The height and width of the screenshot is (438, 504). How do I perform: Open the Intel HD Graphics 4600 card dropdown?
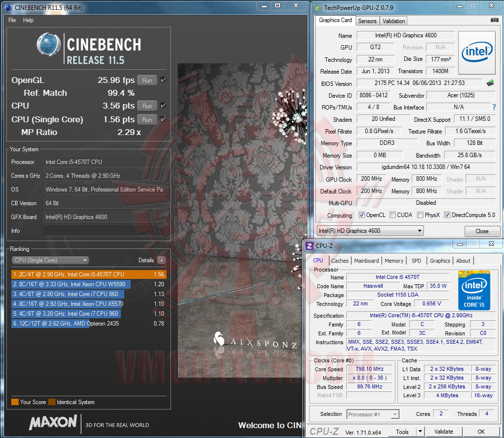coord(370,231)
